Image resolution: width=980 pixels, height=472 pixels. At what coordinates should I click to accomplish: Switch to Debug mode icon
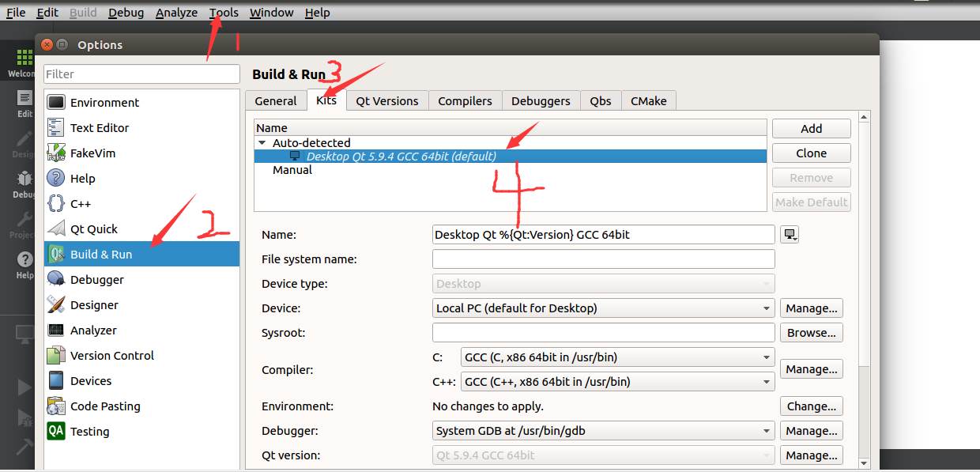tap(24, 183)
